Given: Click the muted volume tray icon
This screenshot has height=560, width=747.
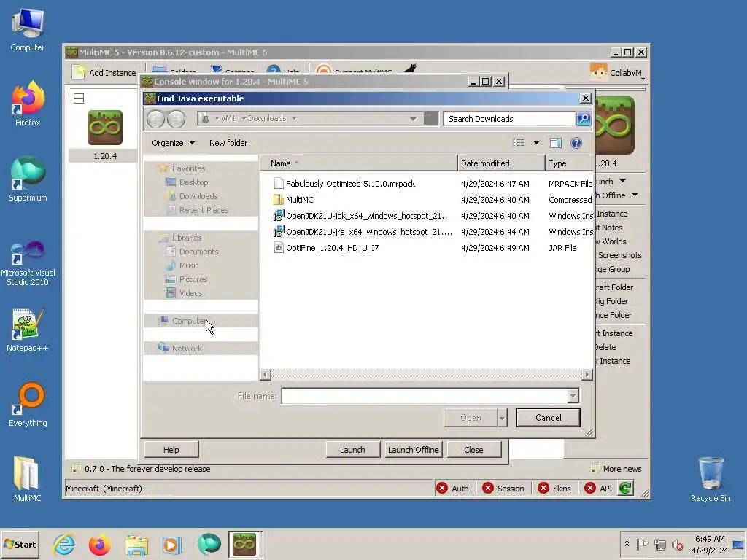Looking at the screenshot, I should coord(677,544).
